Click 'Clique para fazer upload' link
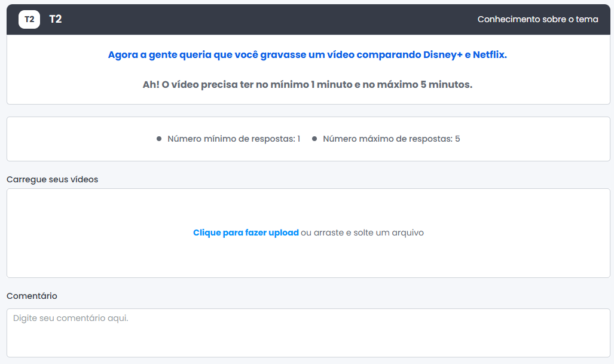This screenshot has height=364, width=614. click(246, 233)
